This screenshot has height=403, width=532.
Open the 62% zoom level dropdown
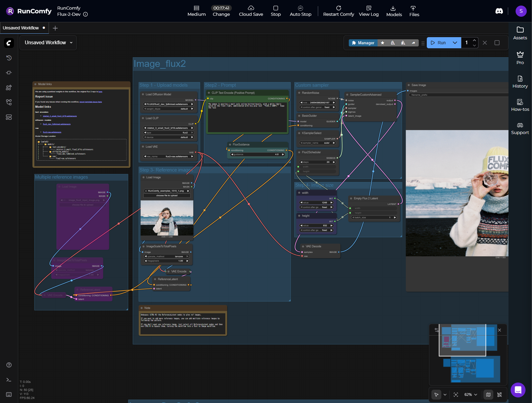(x=470, y=395)
